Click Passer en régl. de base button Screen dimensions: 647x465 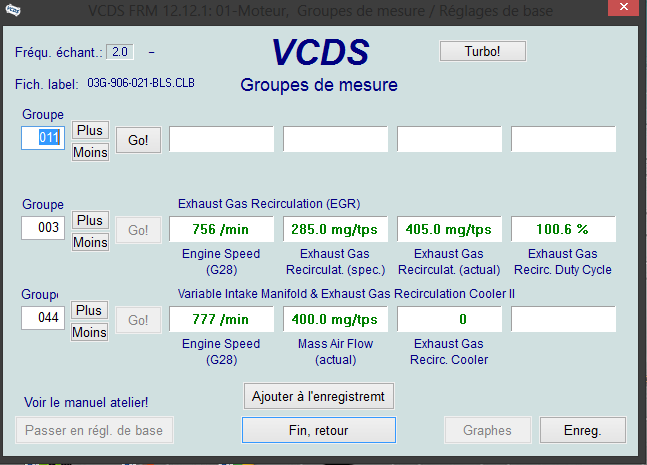(94, 430)
